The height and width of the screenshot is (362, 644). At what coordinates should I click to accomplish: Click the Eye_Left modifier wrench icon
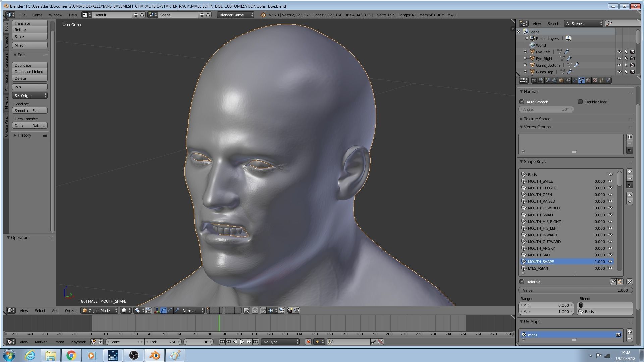(x=567, y=52)
